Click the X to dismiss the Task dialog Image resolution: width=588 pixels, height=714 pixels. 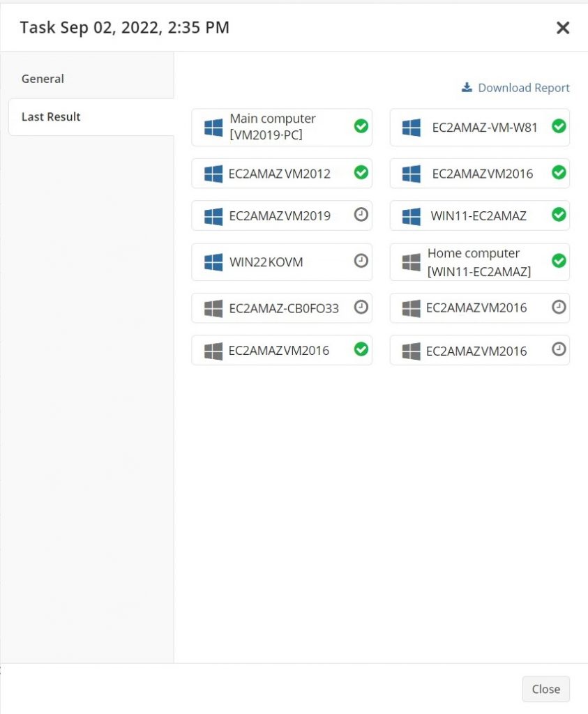point(563,28)
